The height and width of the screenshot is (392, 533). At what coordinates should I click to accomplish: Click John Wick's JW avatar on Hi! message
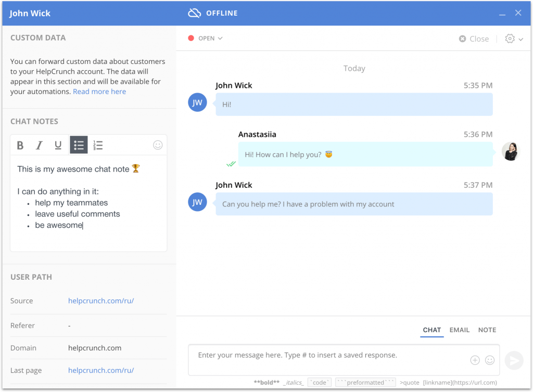click(197, 102)
